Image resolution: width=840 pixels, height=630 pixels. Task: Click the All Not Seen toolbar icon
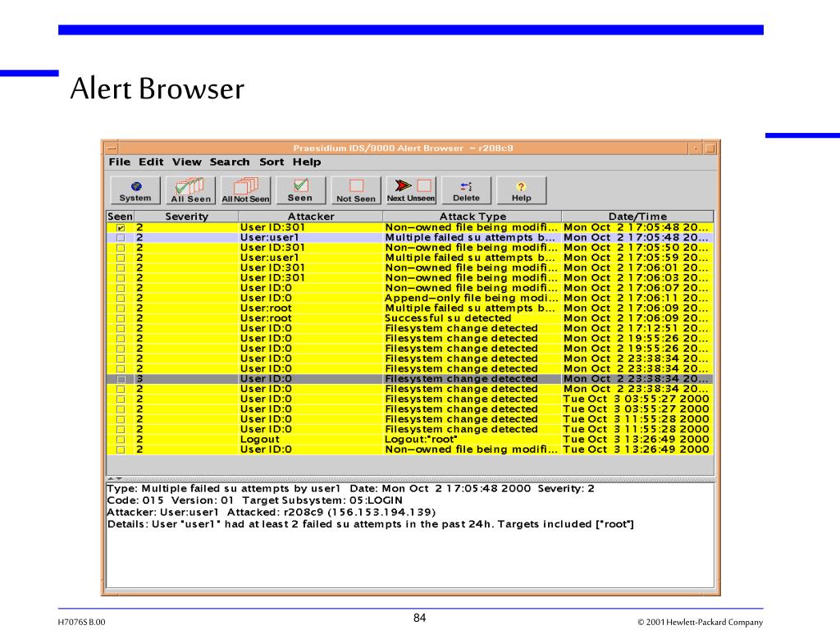coord(246,190)
